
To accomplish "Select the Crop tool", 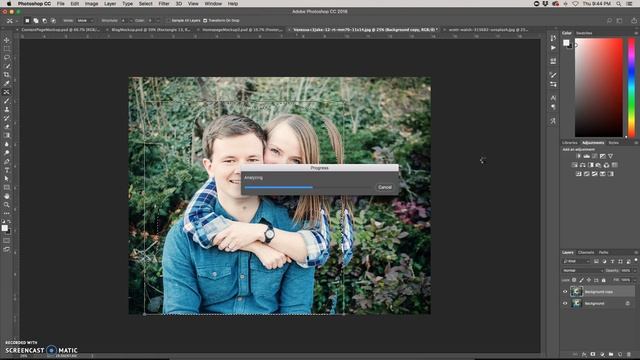I will (x=7, y=75).
